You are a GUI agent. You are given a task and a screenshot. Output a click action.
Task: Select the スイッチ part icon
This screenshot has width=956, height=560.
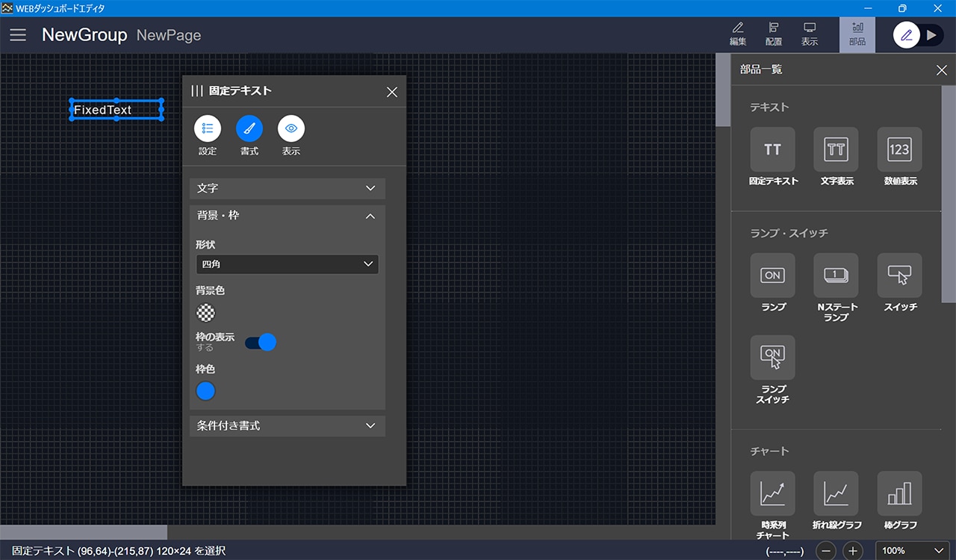pyautogui.click(x=899, y=276)
